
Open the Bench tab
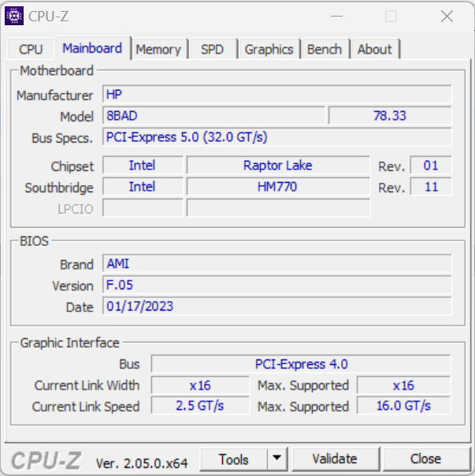(325, 49)
